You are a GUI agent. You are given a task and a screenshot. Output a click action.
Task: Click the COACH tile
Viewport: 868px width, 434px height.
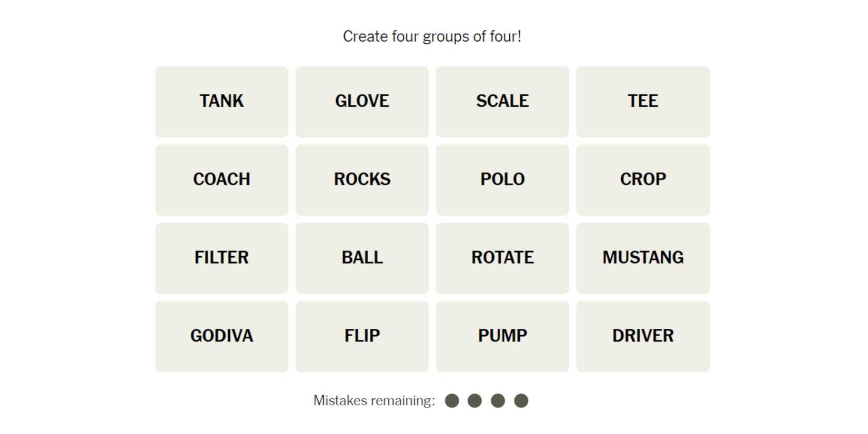point(221,180)
